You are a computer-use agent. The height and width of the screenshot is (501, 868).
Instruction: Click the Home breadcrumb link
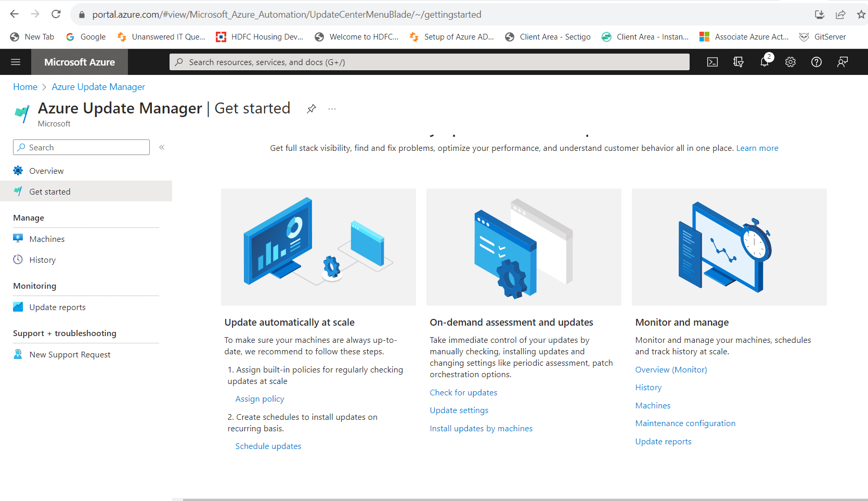25,87
